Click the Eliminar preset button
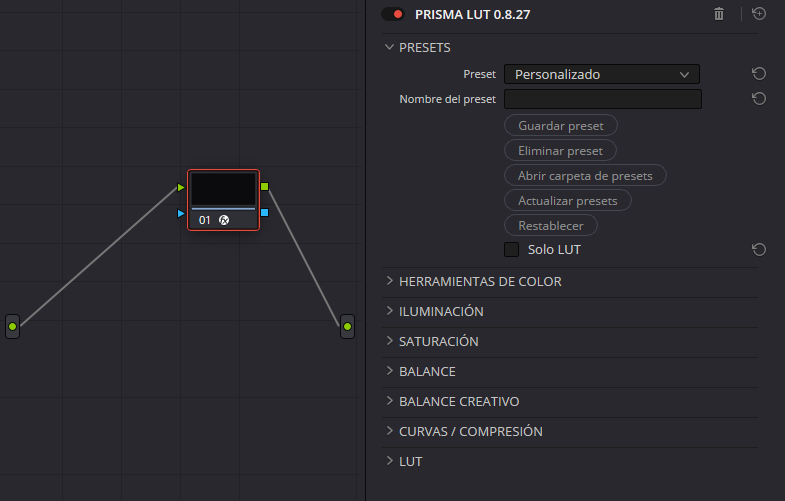The height and width of the screenshot is (501, 785). click(x=560, y=151)
